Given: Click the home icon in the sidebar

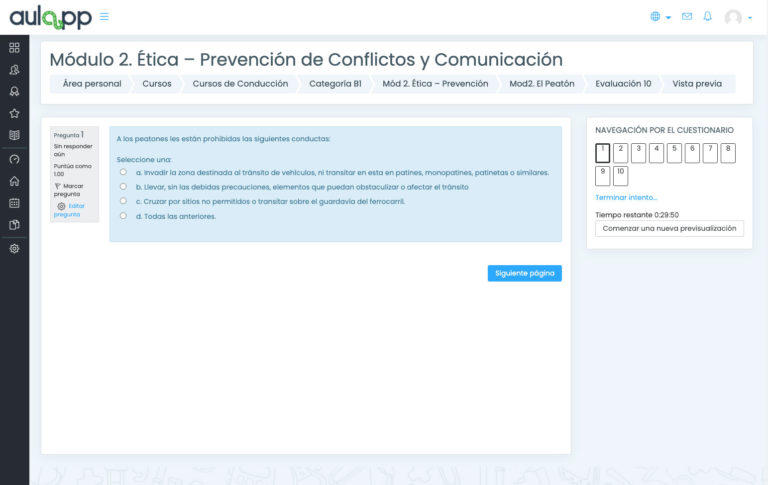Looking at the screenshot, I should click(14, 181).
